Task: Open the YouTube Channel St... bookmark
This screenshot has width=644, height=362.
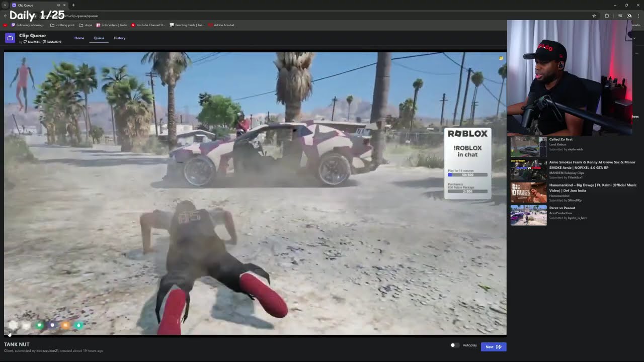Action: coord(148,25)
